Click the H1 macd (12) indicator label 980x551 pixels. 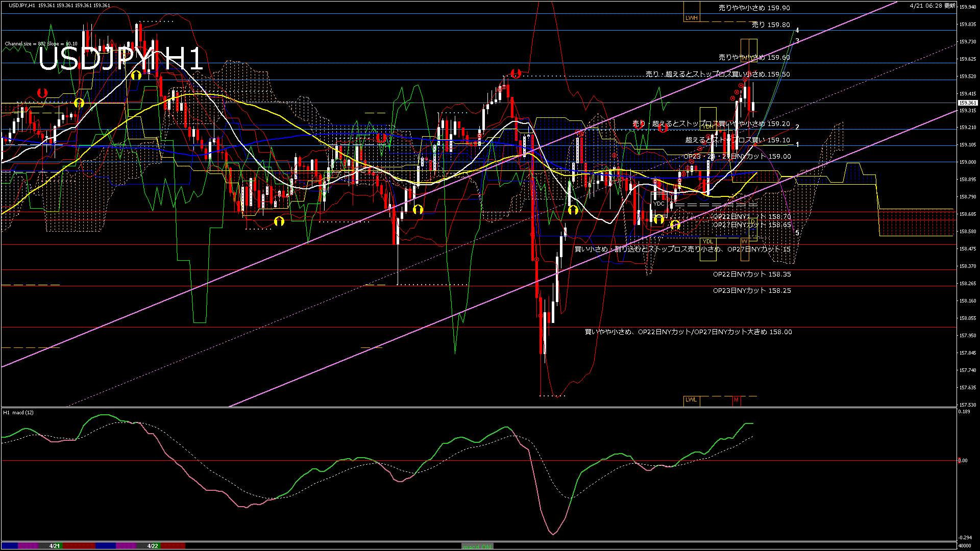coord(19,412)
